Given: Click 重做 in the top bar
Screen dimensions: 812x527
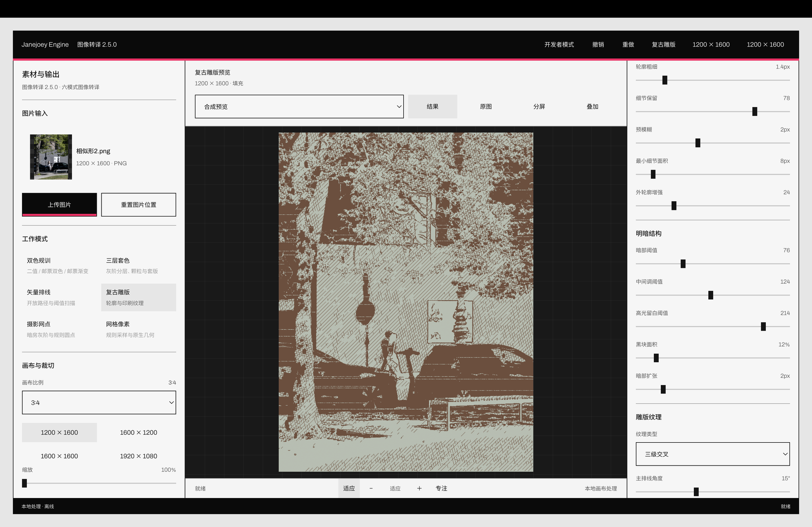Looking at the screenshot, I should point(628,44).
